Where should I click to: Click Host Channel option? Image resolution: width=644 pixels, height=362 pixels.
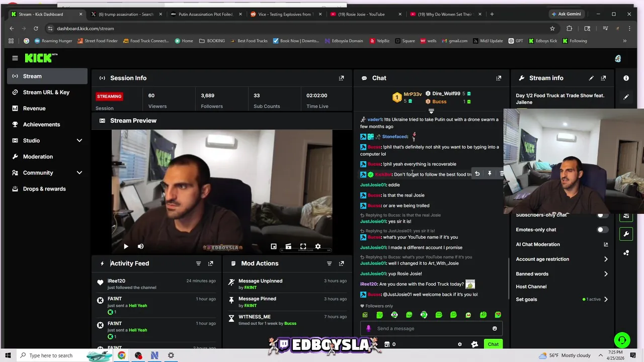531,287
